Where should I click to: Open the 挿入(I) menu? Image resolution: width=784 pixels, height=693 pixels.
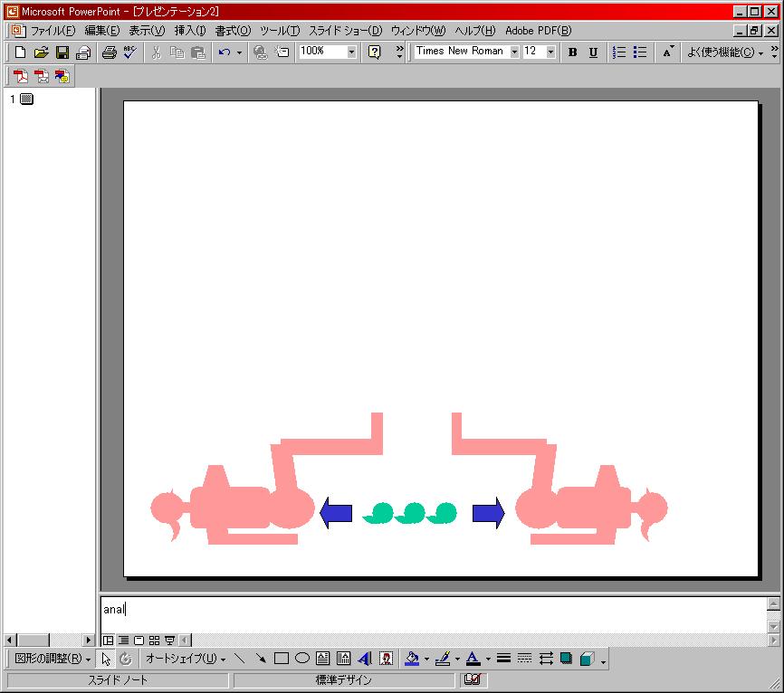[189, 31]
